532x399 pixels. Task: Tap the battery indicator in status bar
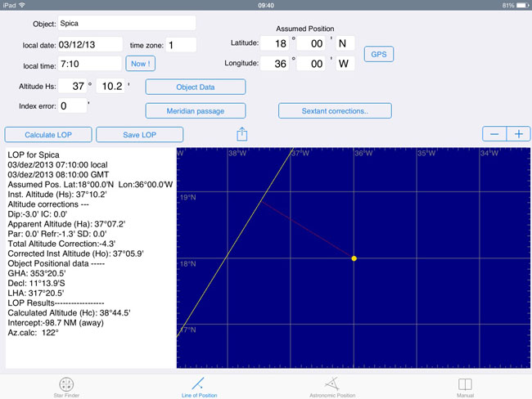click(522, 6)
